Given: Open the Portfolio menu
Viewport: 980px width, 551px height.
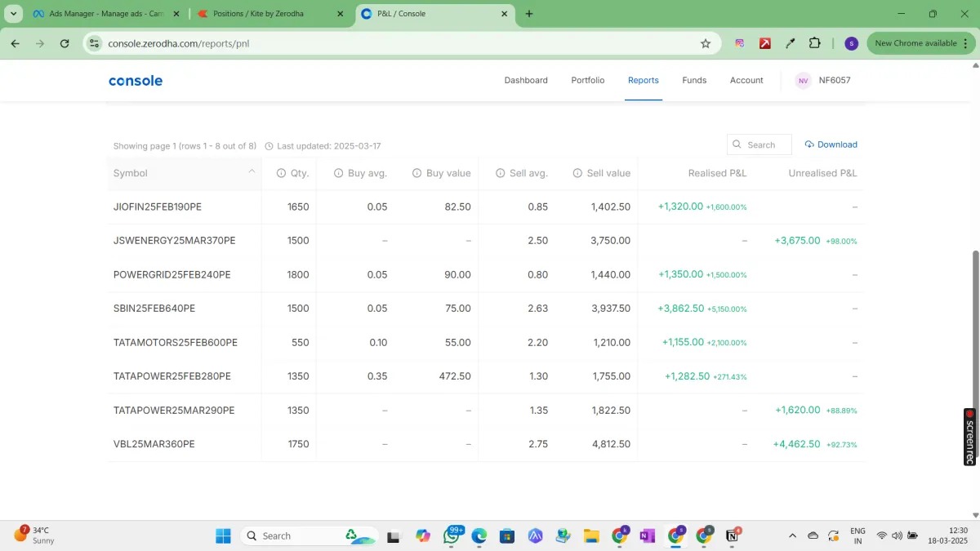Looking at the screenshot, I should 588,80.
